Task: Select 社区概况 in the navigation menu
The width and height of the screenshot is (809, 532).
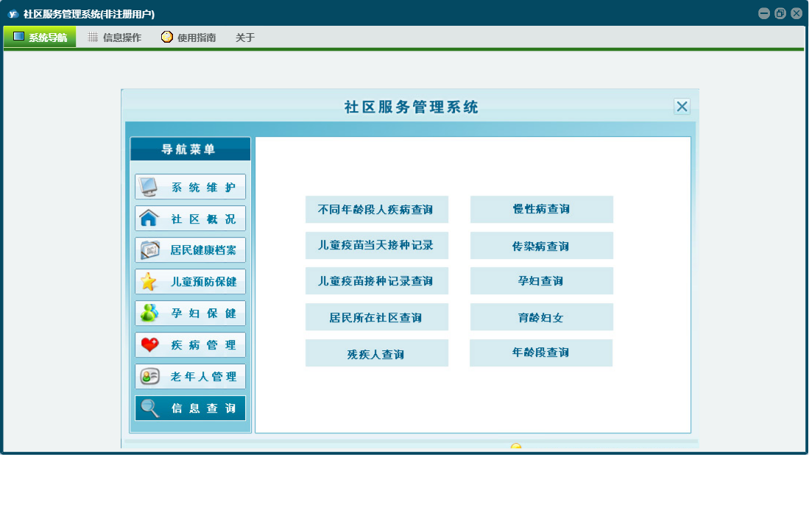Action: point(191,219)
